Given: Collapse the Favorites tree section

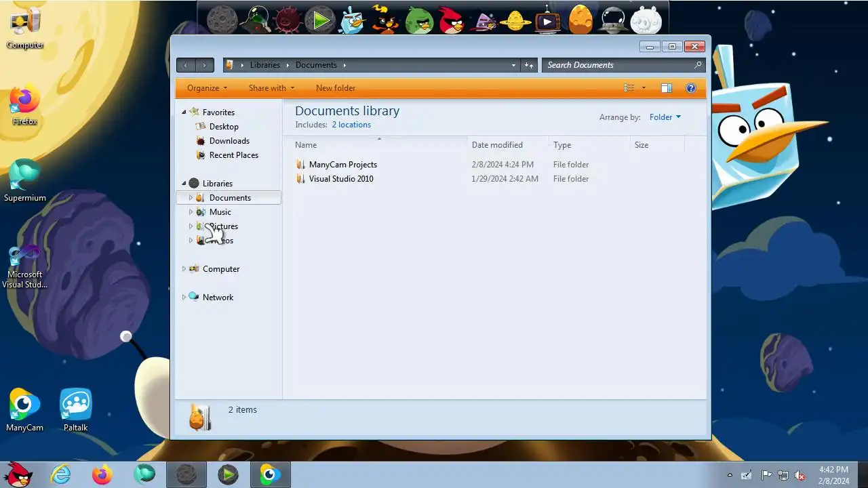Looking at the screenshot, I should tap(184, 112).
